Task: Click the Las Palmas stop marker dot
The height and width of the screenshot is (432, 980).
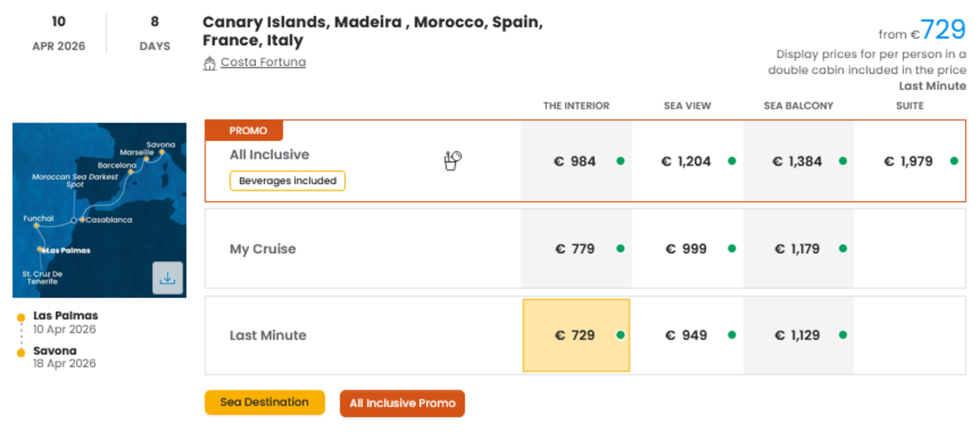Action: (21, 317)
